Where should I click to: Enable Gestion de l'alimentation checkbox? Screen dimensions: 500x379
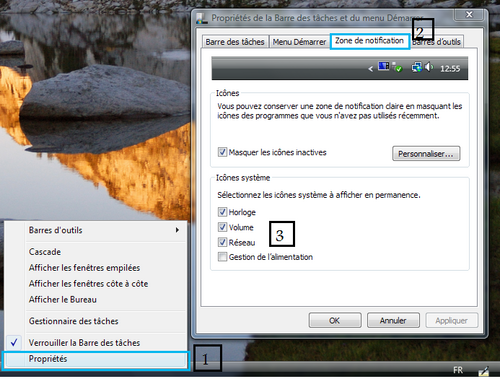click(x=222, y=257)
